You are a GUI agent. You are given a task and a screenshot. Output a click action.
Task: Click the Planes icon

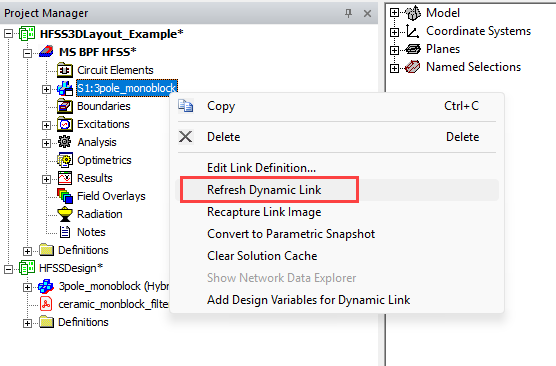click(x=413, y=49)
